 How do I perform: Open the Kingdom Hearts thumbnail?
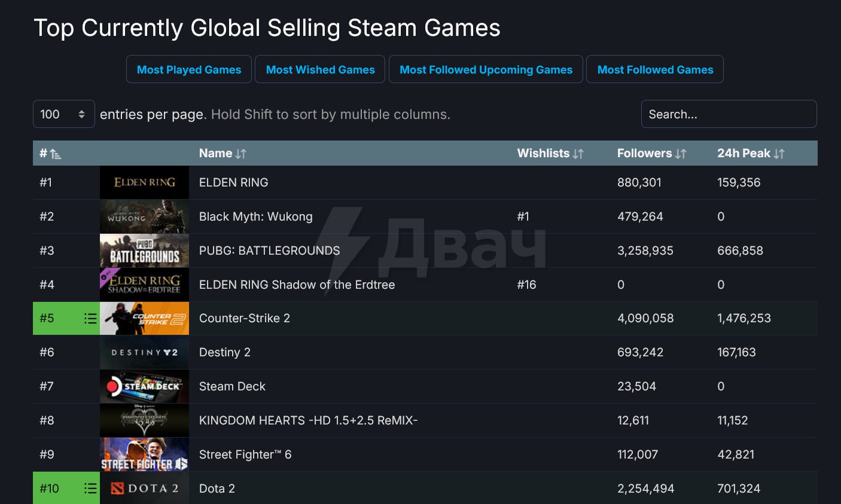pyautogui.click(x=144, y=421)
